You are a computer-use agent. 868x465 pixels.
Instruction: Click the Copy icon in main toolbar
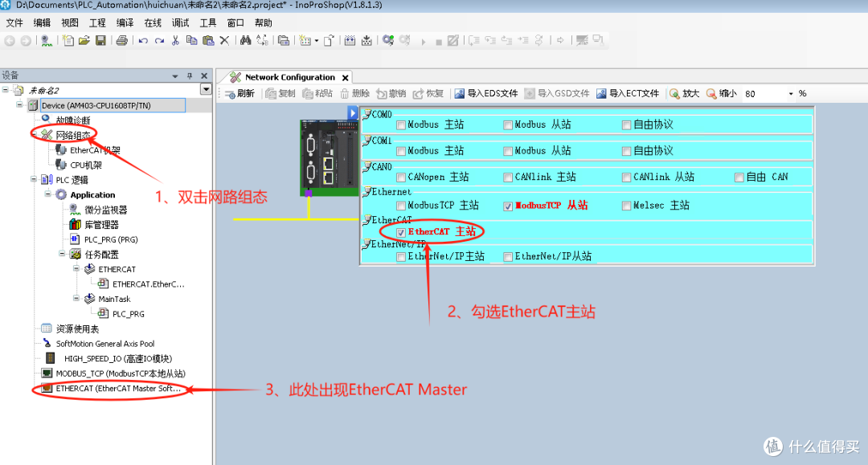(x=191, y=40)
